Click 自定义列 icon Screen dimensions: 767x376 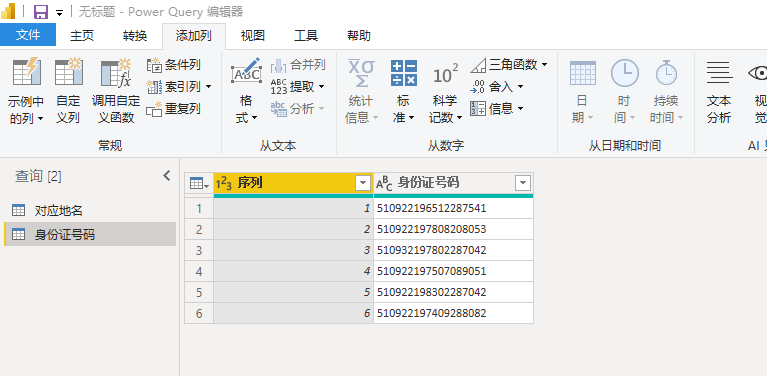(x=68, y=72)
